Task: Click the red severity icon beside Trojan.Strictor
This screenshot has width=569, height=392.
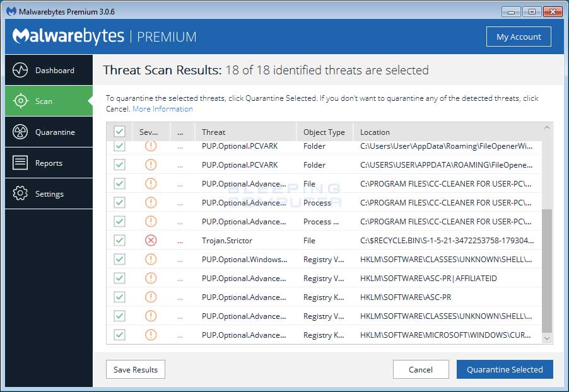Action: (x=150, y=240)
